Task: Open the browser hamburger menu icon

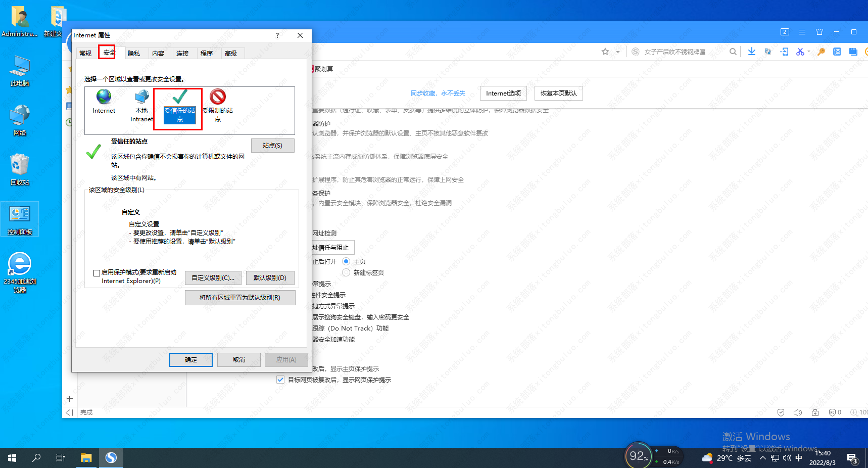Action: pos(802,32)
